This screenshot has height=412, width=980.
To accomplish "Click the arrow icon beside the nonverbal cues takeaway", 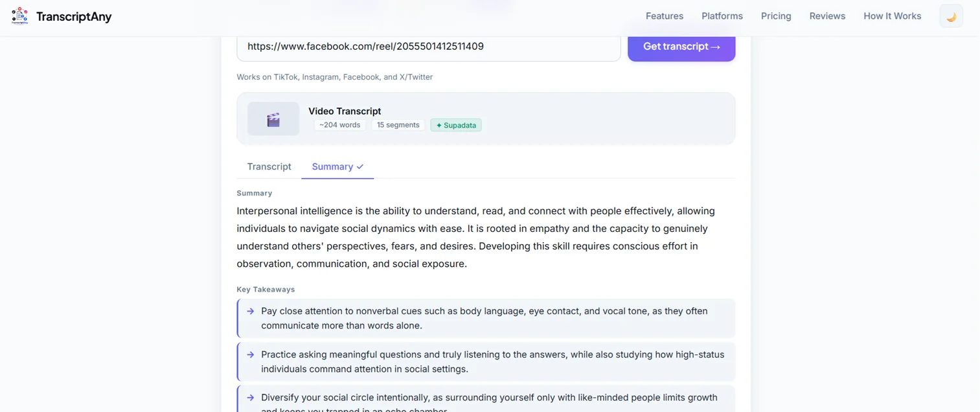I will point(251,311).
